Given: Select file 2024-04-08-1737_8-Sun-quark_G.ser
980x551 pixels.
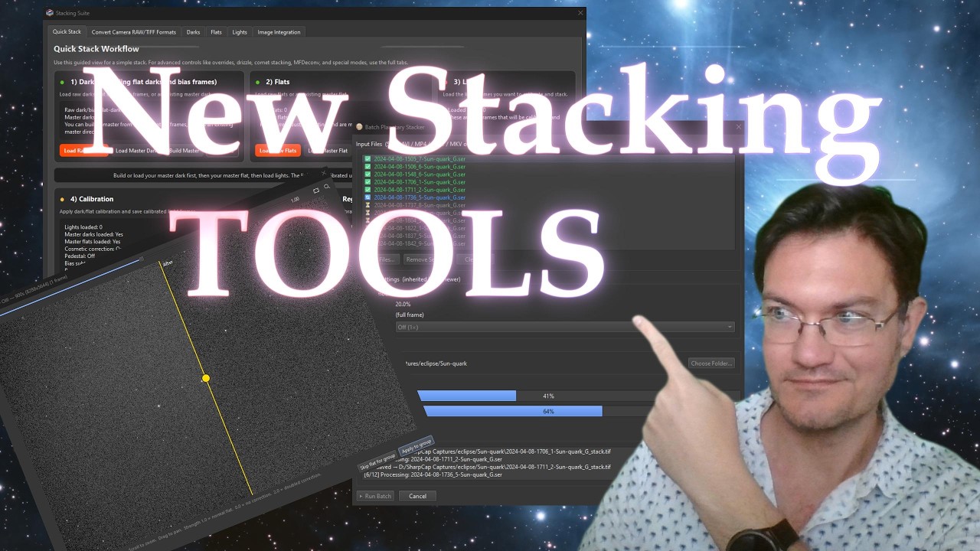Looking at the screenshot, I should coord(420,205).
